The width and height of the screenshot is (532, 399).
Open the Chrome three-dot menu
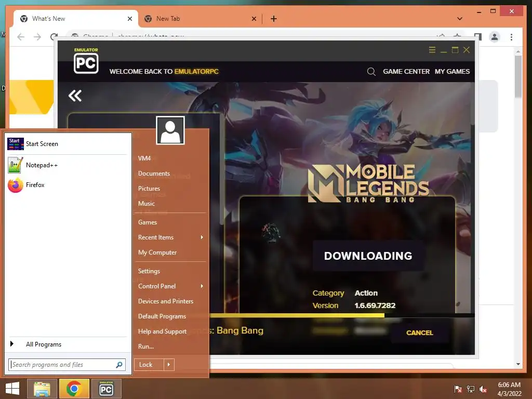tap(511, 37)
